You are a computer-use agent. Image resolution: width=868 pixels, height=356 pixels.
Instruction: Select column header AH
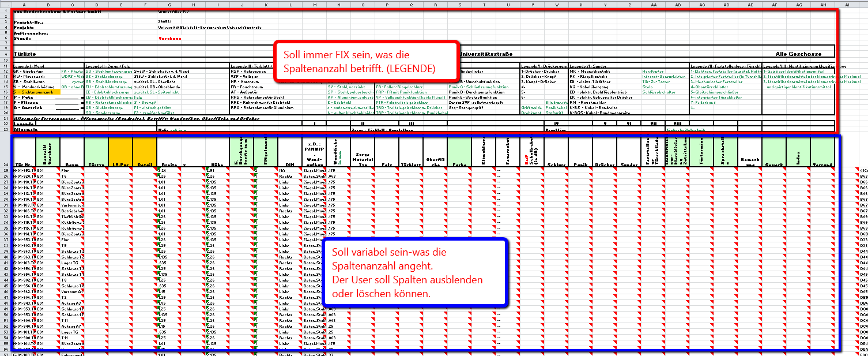coord(822,4)
